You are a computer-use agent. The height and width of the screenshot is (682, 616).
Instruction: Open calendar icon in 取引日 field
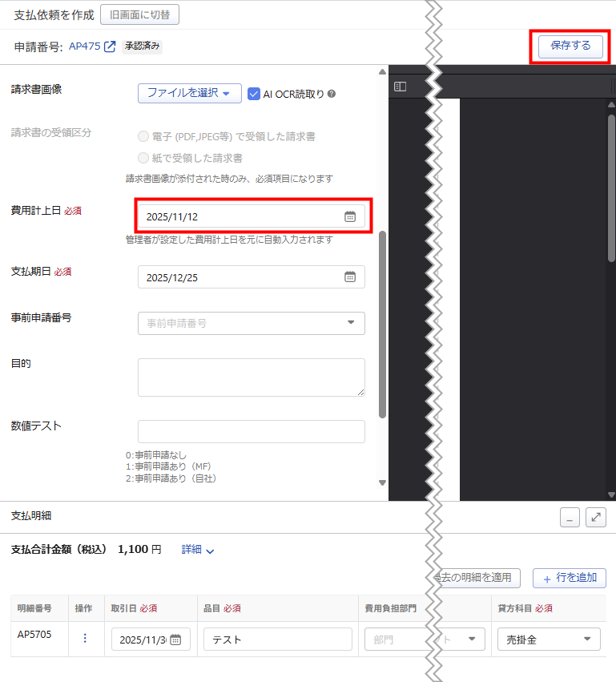click(x=175, y=640)
